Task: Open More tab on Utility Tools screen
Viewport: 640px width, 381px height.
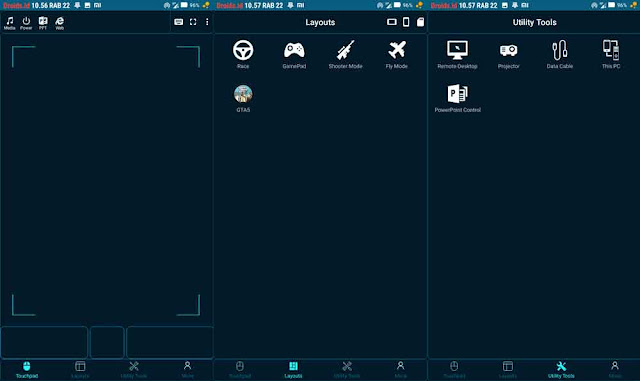Action: (x=615, y=370)
